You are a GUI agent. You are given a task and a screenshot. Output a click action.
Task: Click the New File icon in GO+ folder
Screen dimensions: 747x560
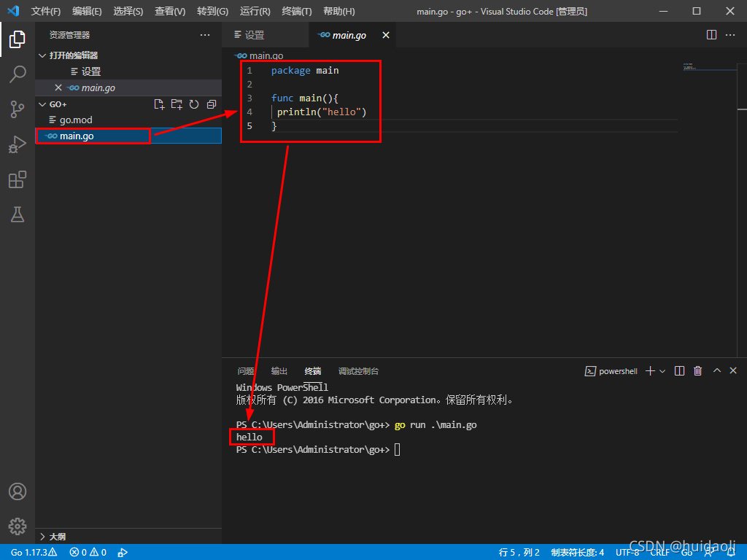click(159, 104)
